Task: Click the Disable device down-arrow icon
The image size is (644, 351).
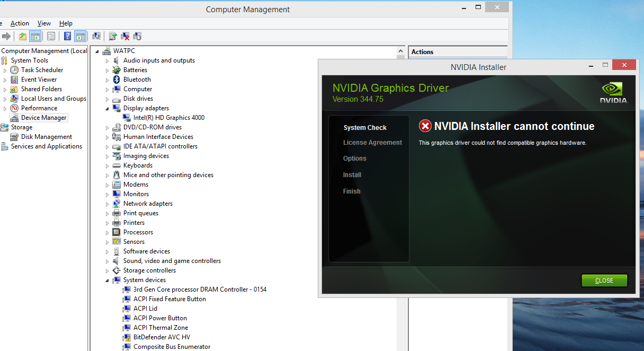Action: 137,36
